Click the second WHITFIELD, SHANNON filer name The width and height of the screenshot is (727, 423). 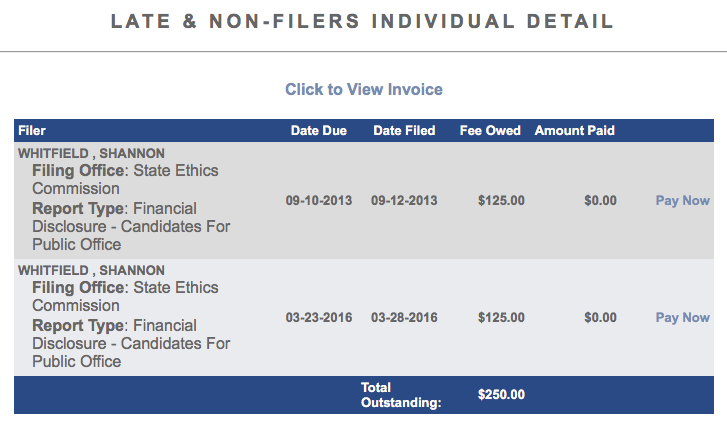pos(91,270)
